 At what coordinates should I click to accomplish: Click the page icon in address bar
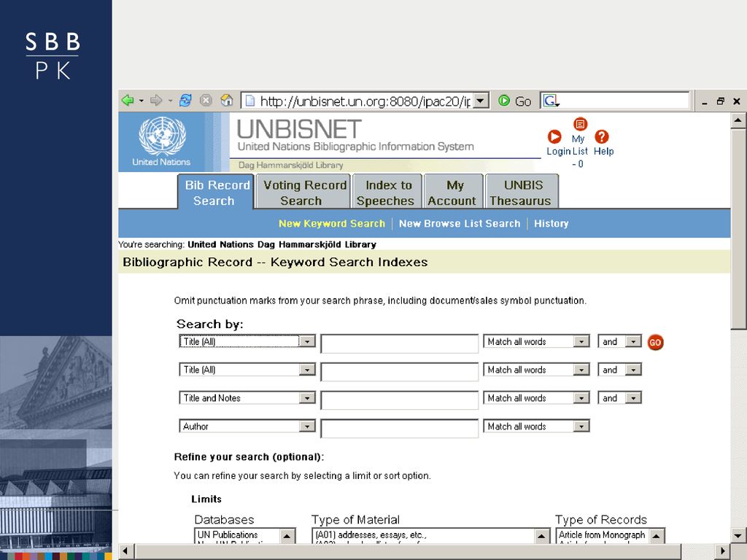click(250, 101)
